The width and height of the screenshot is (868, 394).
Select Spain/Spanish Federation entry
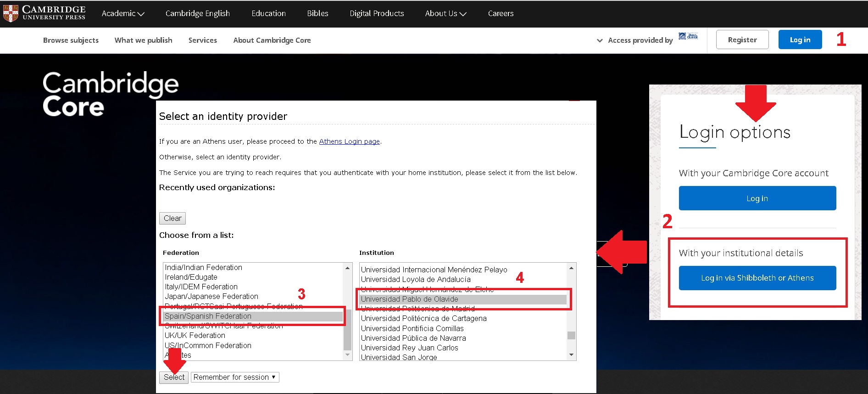pyautogui.click(x=253, y=316)
